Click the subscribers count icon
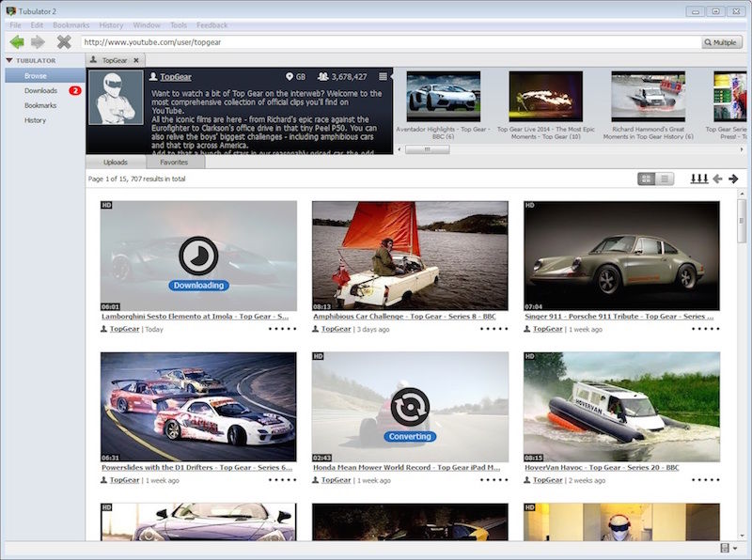 [x=322, y=77]
